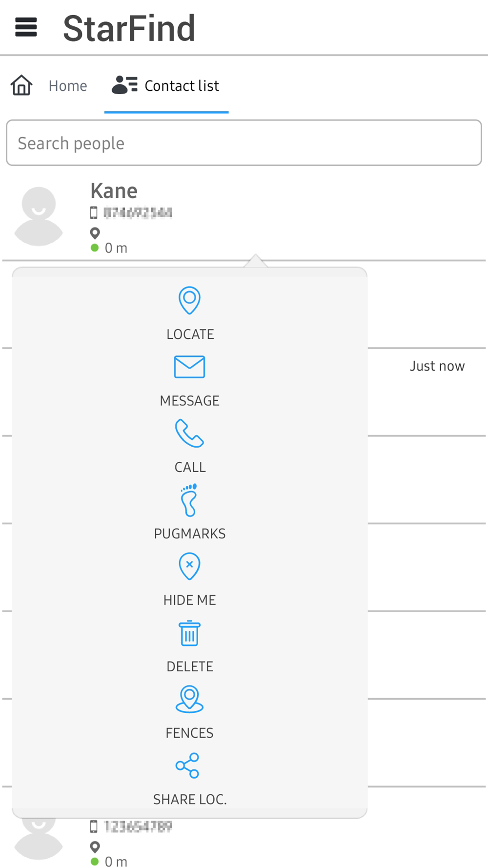Click the LOCATE label
Viewport: 488px width, 868px height.
[190, 334]
